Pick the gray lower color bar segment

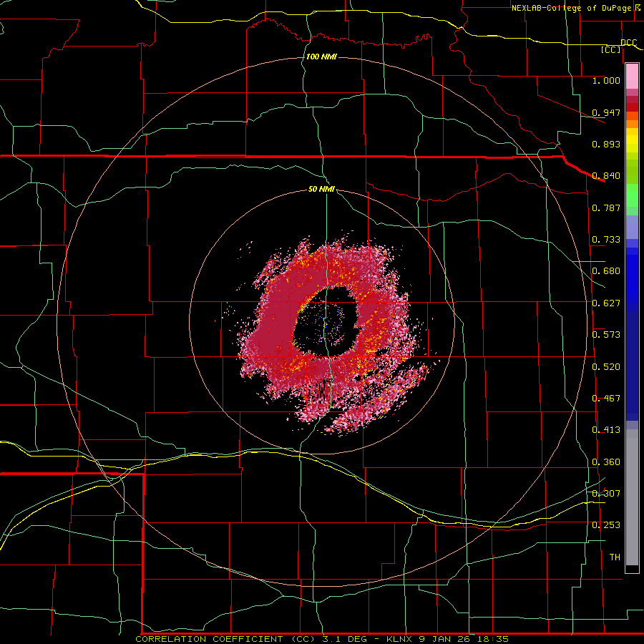point(632,497)
